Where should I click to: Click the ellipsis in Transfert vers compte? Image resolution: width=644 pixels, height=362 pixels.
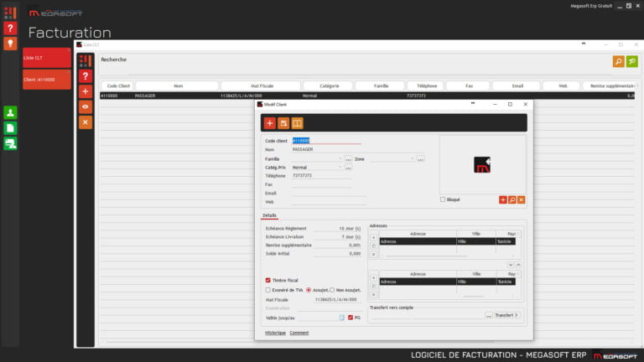(489, 316)
